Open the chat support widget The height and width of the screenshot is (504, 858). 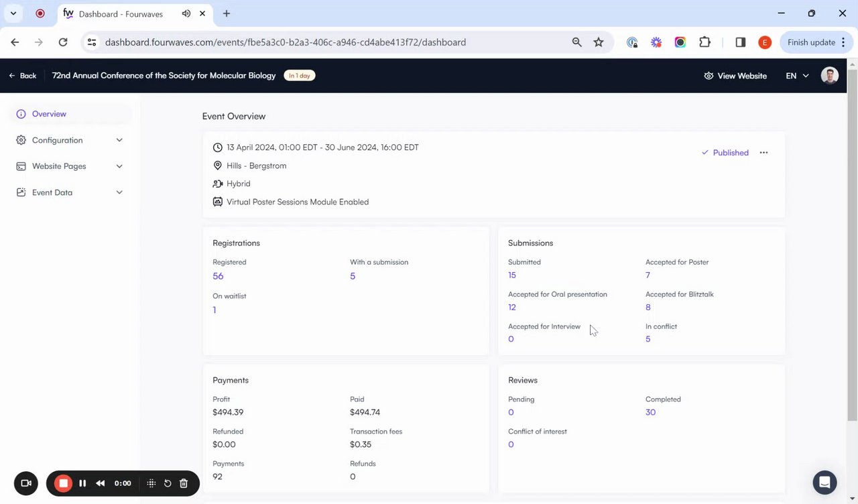[x=824, y=483]
